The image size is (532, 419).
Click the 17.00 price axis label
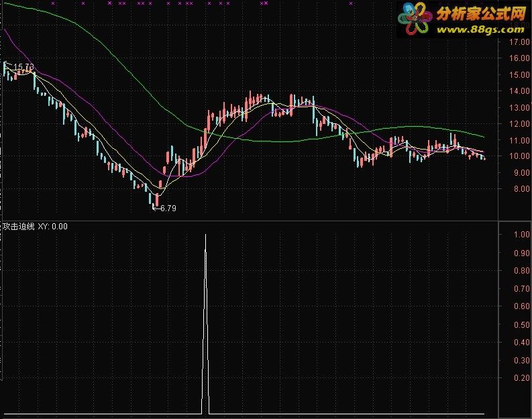(519, 42)
